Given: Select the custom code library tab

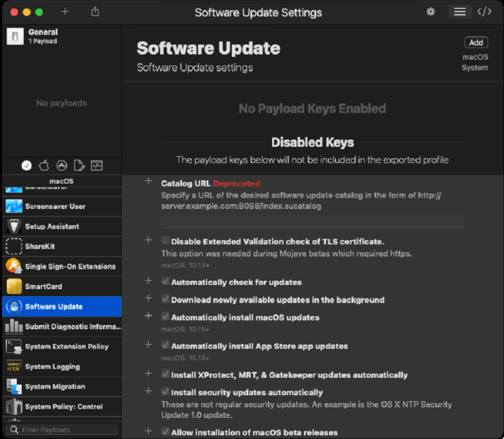Looking at the screenshot, I should coord(97,165).
